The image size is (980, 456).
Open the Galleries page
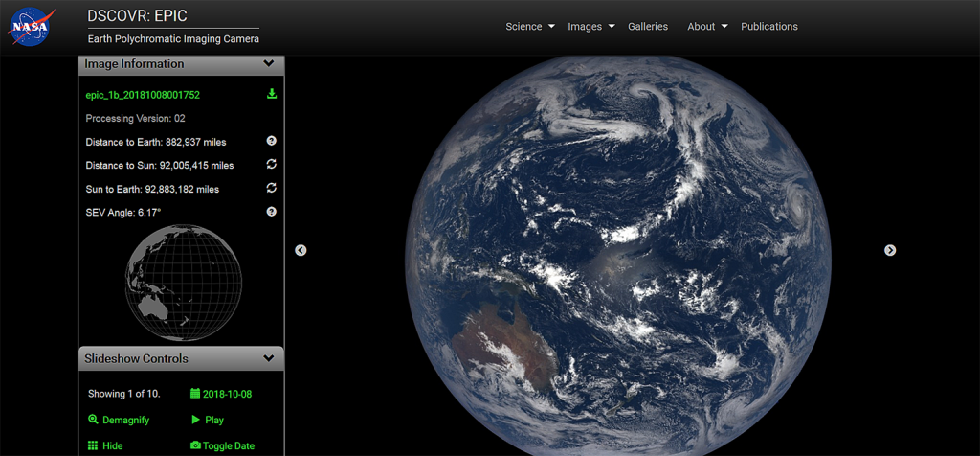[648, 27]
